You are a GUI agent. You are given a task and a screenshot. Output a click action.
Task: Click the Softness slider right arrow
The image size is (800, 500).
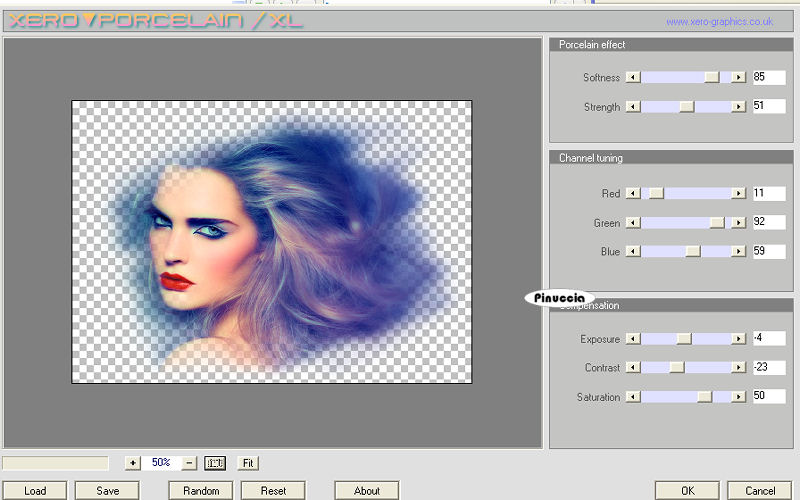click(738, 77)
